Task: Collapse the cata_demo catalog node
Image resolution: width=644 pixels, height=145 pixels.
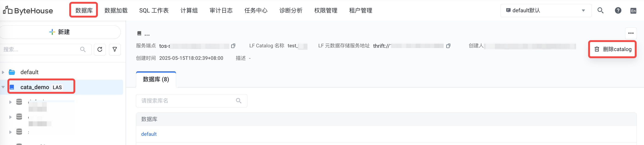Action: (x=3, y=87)
